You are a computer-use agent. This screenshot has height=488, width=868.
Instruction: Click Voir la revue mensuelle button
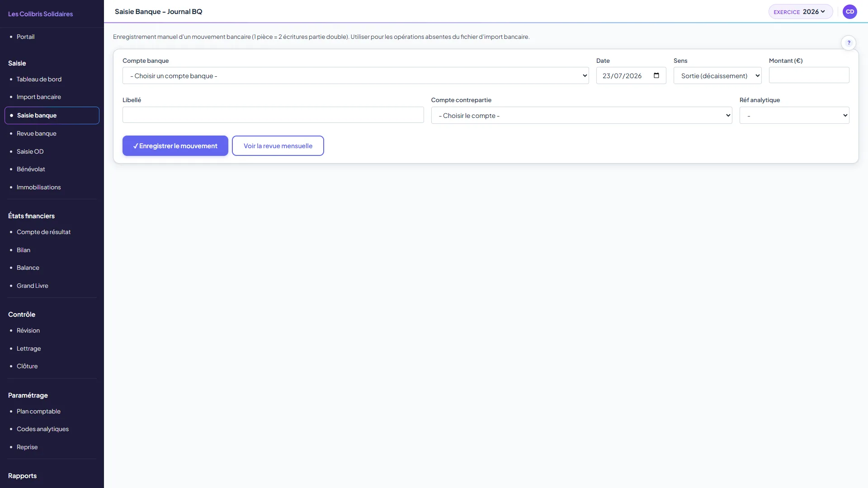[x=278, y=146]
